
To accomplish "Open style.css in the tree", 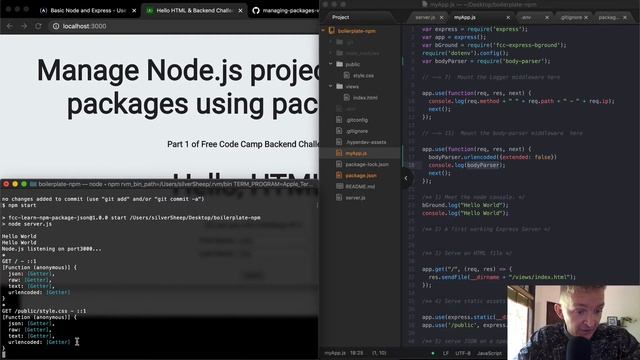I will (363, 76).
